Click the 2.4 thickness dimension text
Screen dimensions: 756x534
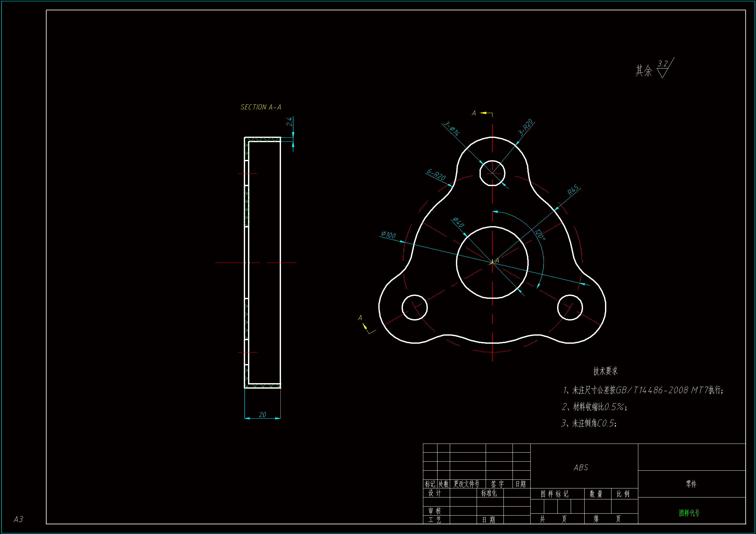click(x=289, y=122)
